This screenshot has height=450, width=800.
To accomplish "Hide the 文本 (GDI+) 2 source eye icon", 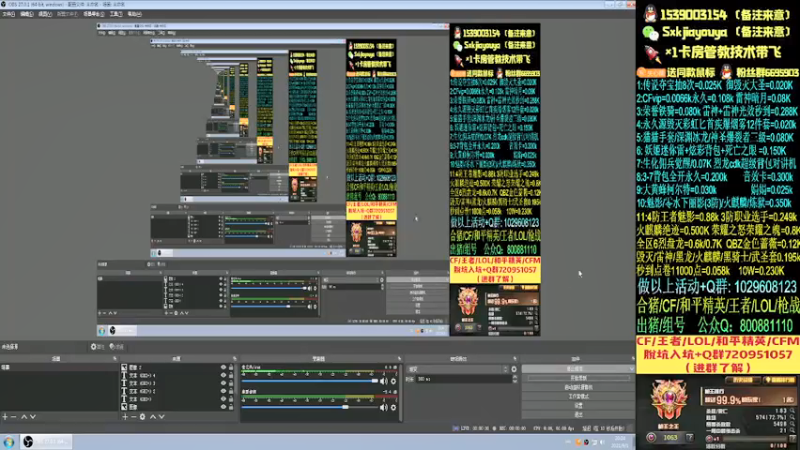I will [223, 391].
